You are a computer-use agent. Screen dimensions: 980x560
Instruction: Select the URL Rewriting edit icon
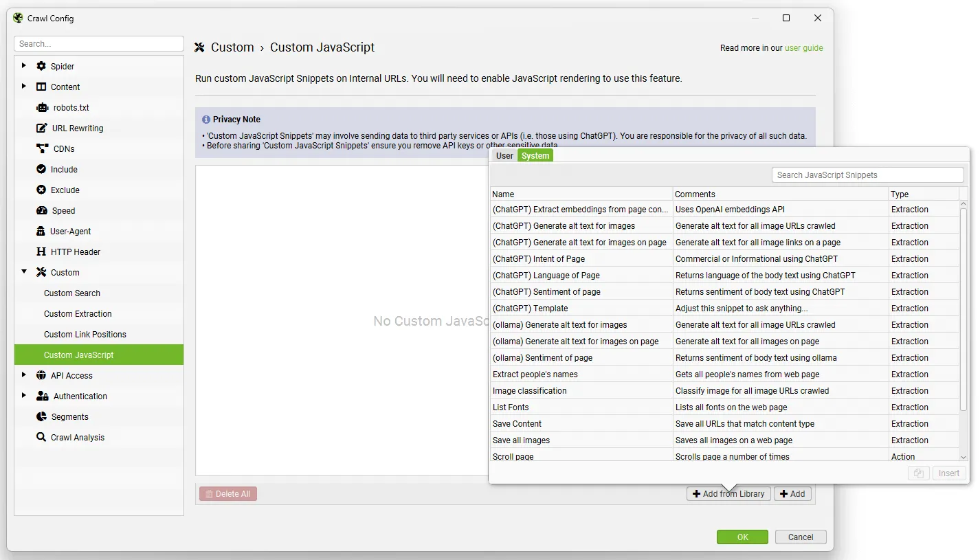pyautogui.click(x=41, y=128)
